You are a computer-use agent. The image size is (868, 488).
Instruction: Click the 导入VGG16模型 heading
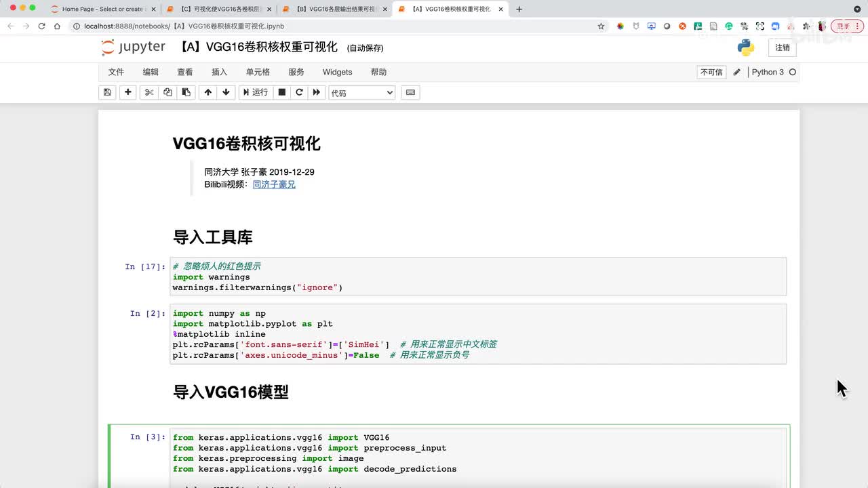(231, 392)
